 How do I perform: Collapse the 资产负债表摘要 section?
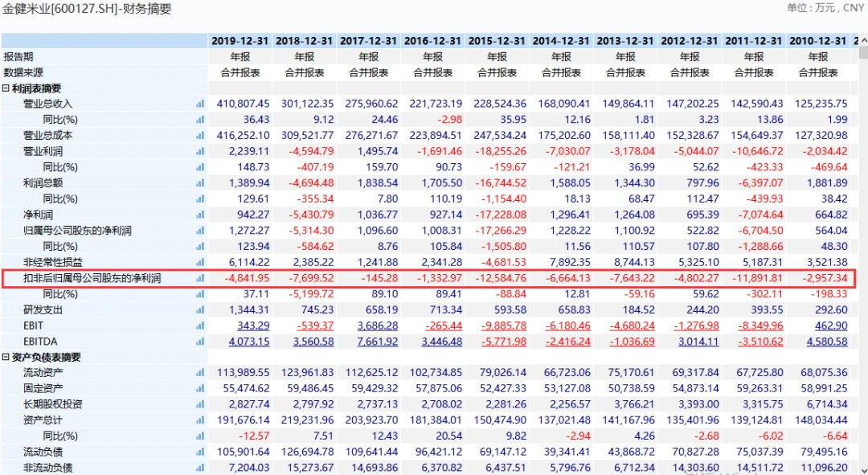6,357
